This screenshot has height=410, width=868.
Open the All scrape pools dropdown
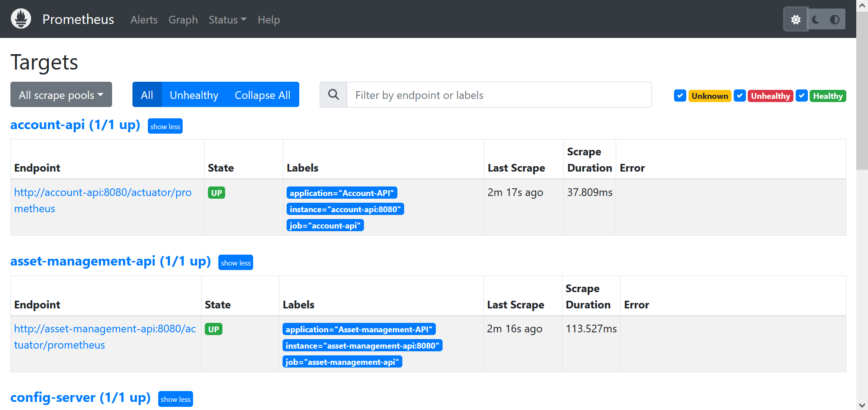tap(61, 94)
